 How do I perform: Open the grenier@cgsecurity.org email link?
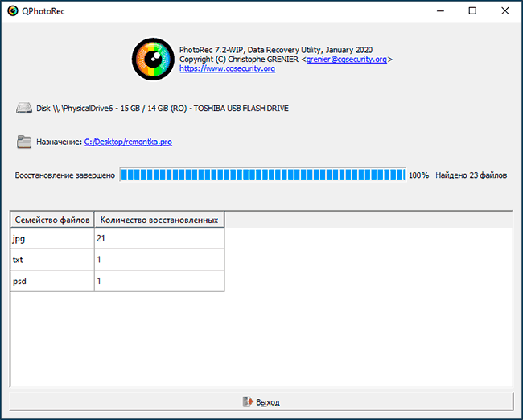click(346, 60)
